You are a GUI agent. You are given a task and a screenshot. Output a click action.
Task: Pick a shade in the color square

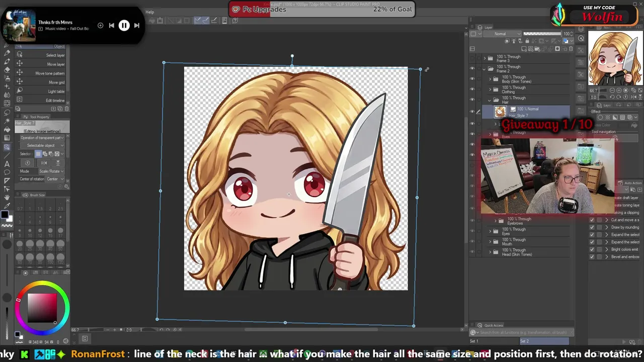pyautogui.click(x=42, y=308)
